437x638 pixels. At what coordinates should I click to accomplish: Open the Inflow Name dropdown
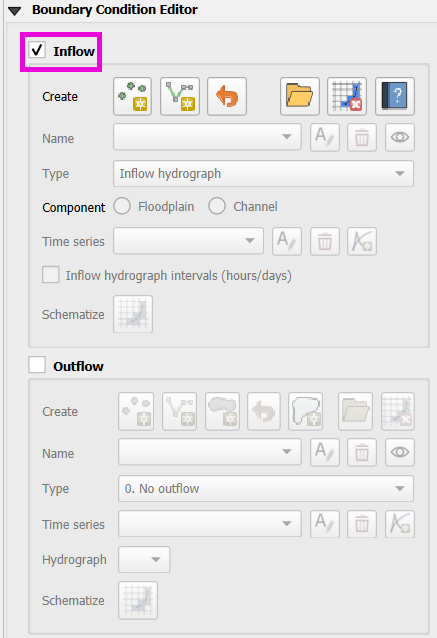coord(207,137)
